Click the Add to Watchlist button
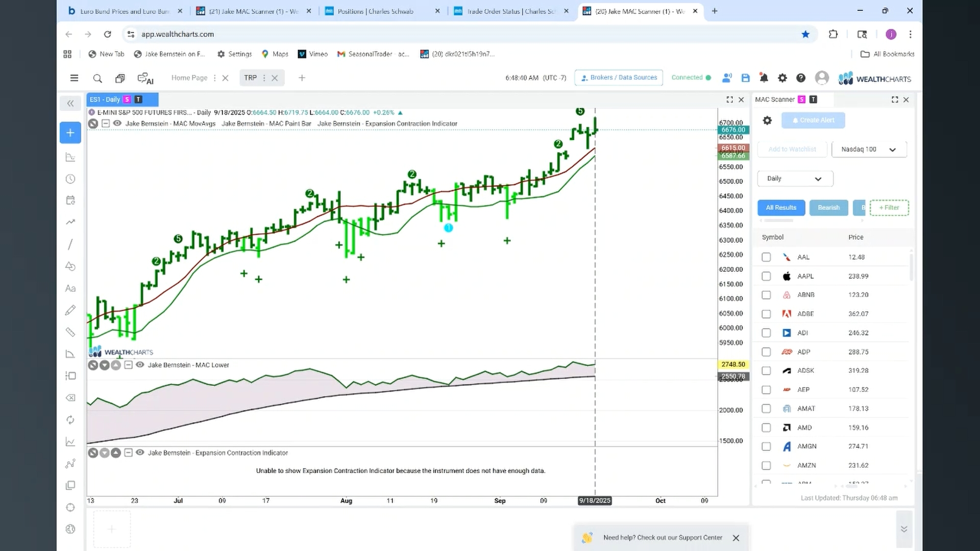This screenshot has height=551, width=980. [x=792, y=149]
